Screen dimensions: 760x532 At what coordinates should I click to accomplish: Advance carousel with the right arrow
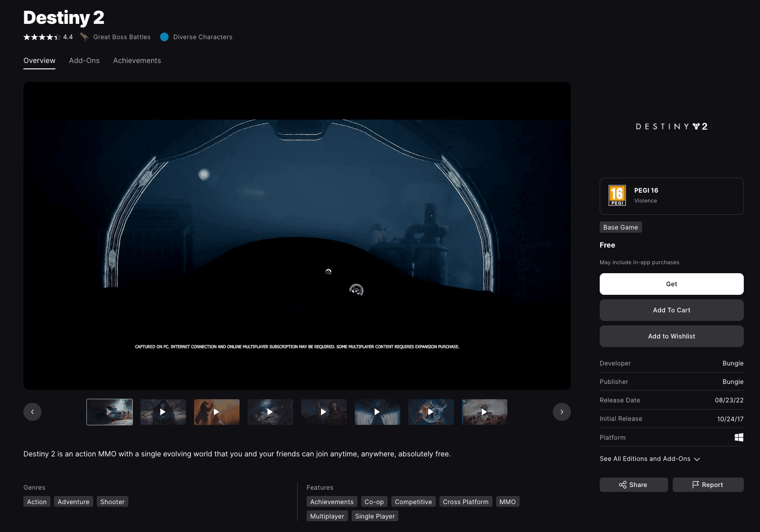(561, 412)
